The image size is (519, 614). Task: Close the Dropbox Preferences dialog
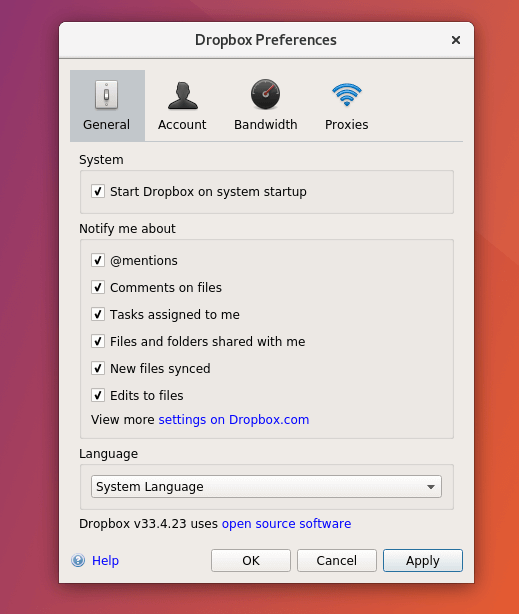[x=456, y=40]
